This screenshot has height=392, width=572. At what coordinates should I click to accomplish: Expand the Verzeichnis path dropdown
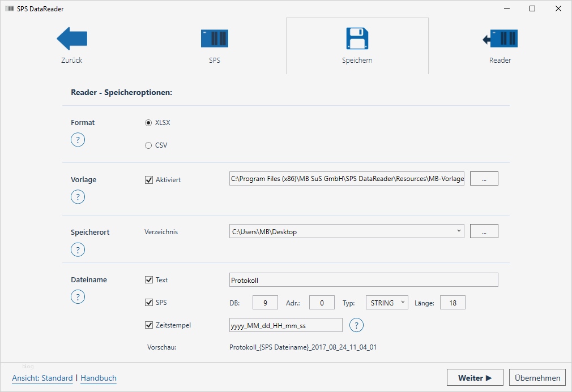[x=458, y=231]
